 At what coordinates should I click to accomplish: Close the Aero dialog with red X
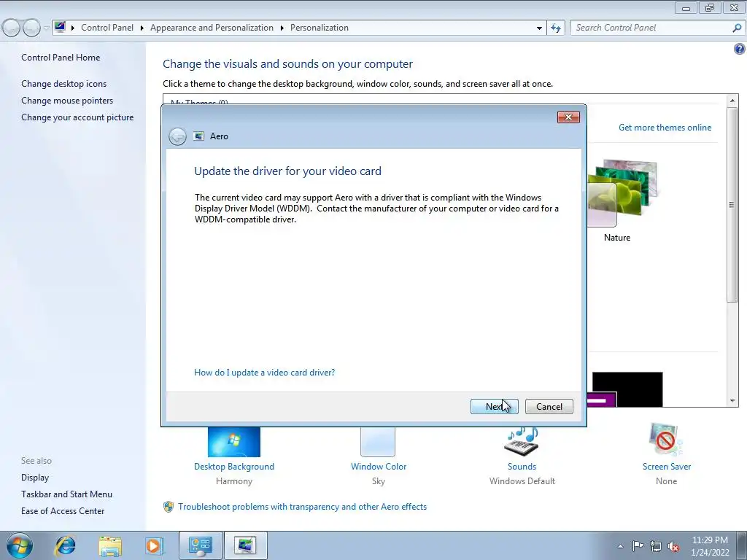point(568,117)
